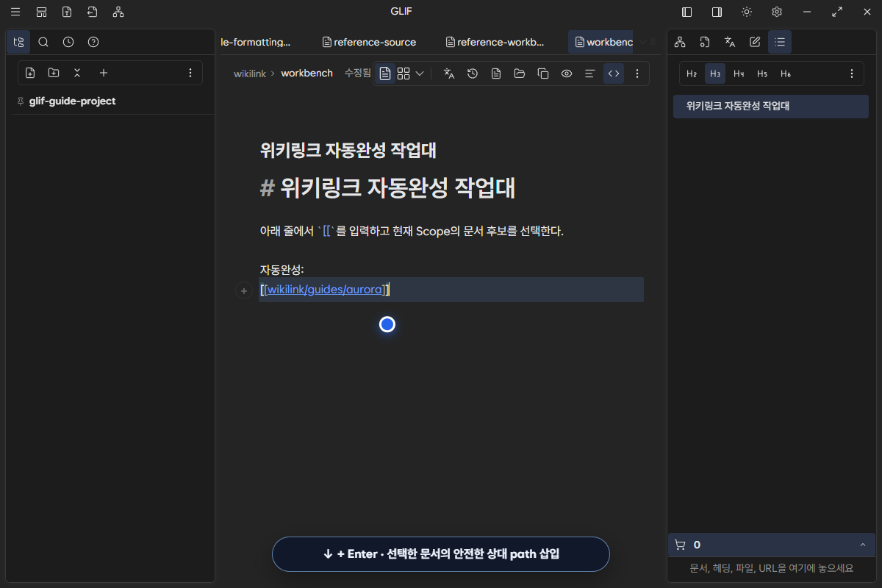
Task: Open the layout template icon in title bar
Action: click(x=41, y=12)
